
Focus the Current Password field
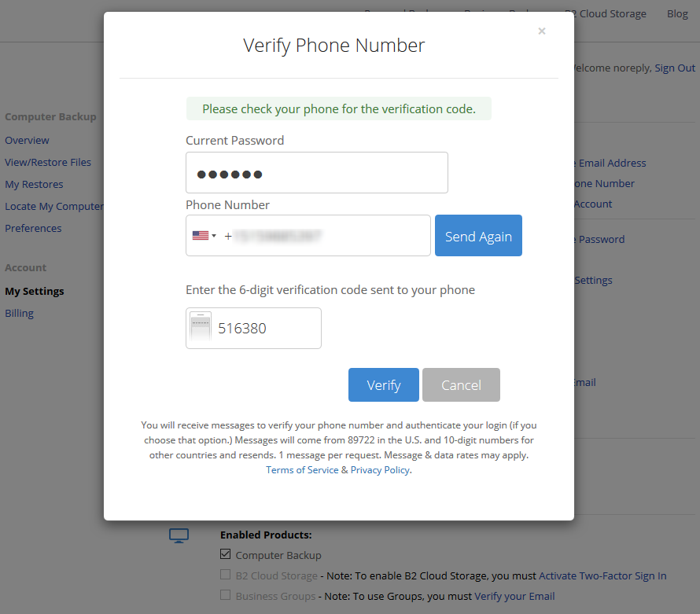[x=316, y=173]
